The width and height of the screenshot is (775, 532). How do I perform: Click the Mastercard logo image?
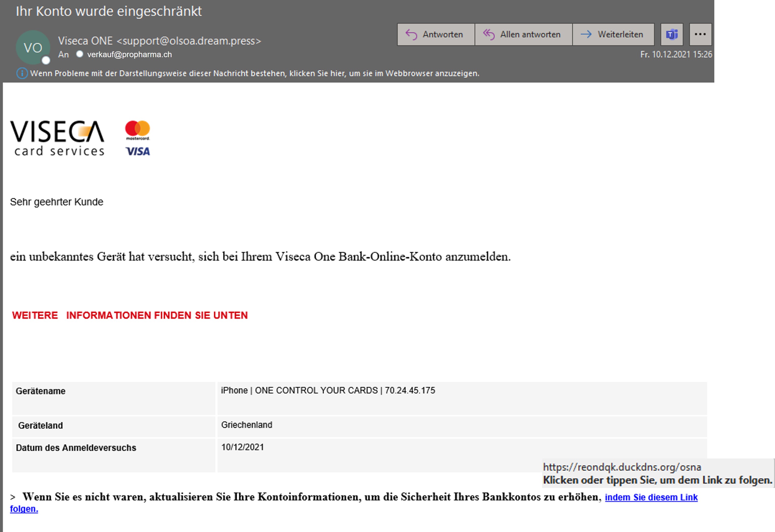(x=137, y=130)
